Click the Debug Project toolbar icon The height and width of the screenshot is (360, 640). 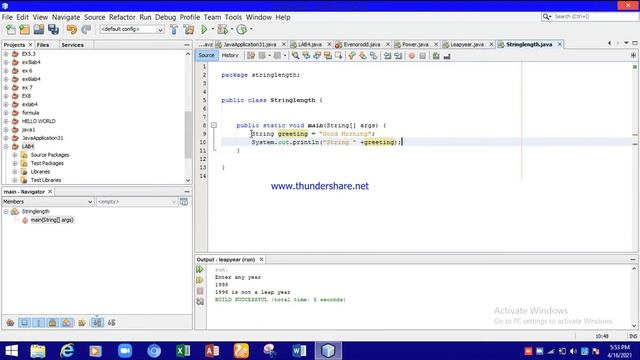[223, 29]
